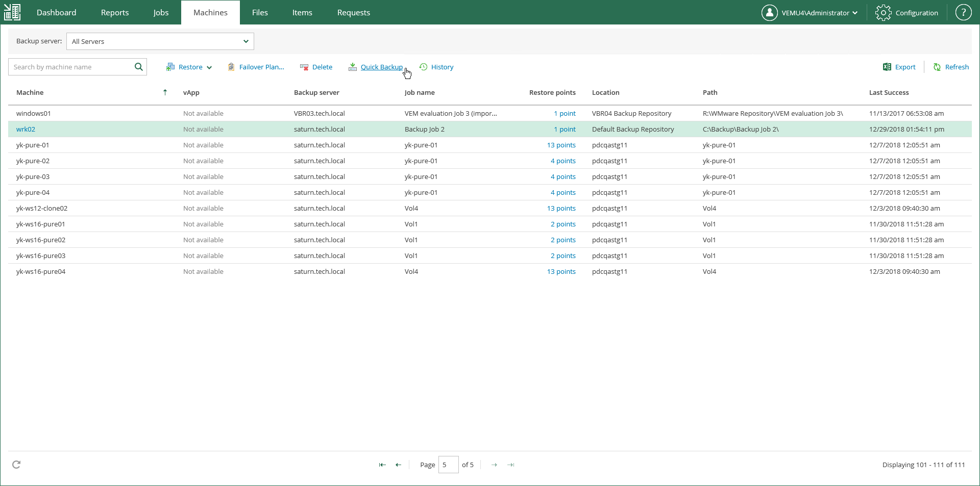Click the Export button label
Screen dimensions: 980x486
(905, 67)
